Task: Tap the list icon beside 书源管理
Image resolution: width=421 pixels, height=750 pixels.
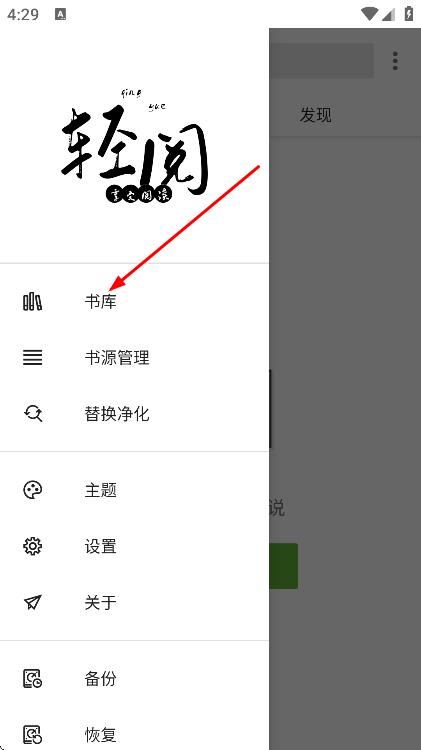Action: (33, 357)
